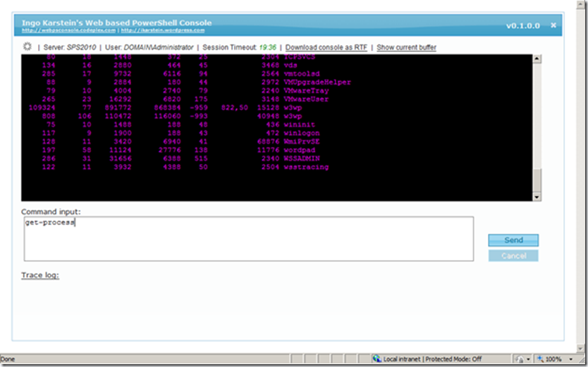
Task: Expand the Trace log section
Action: click(40, 275)
